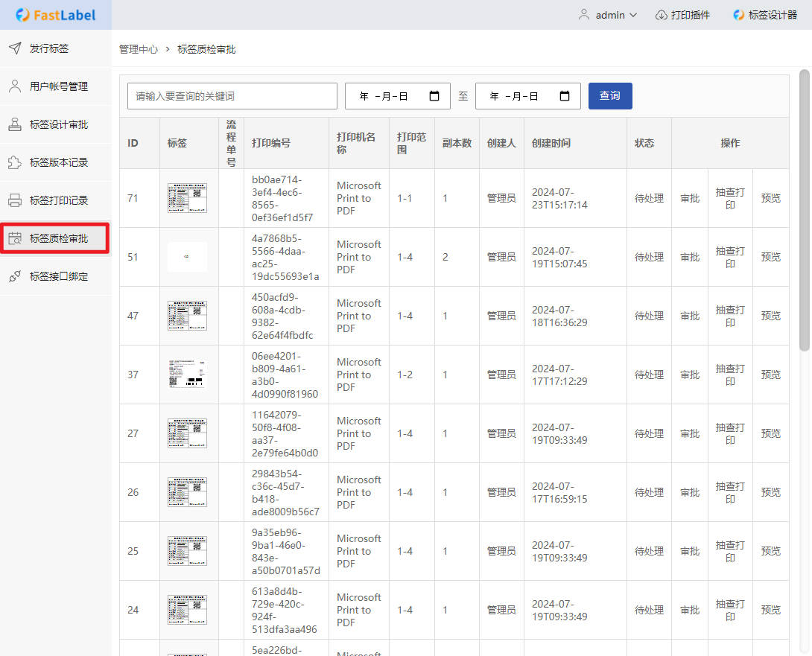The height and width of the screenshot is (656, 812).
Task: Open label thumbnail of record ID 27
Action: tap(188, 433)
